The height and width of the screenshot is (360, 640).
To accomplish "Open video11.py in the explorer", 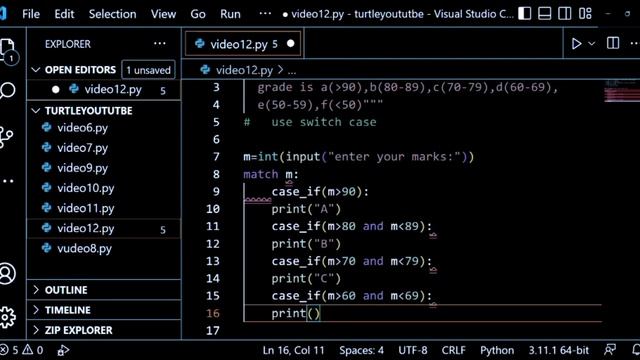I will (x=104, y=208).
